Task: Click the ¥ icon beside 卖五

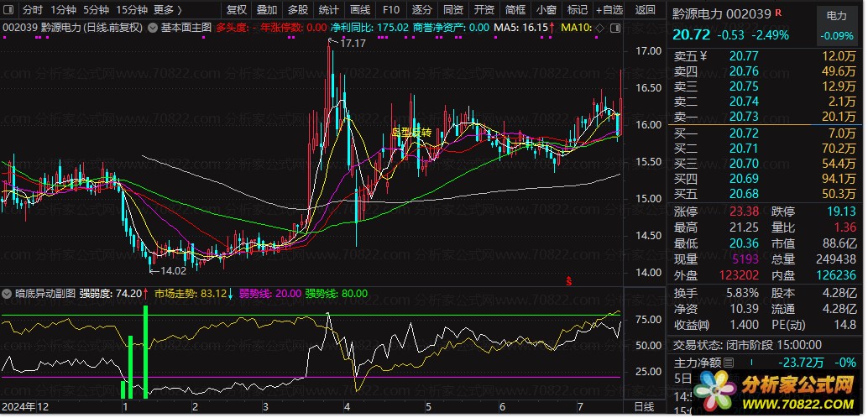Action: [703, 56]
